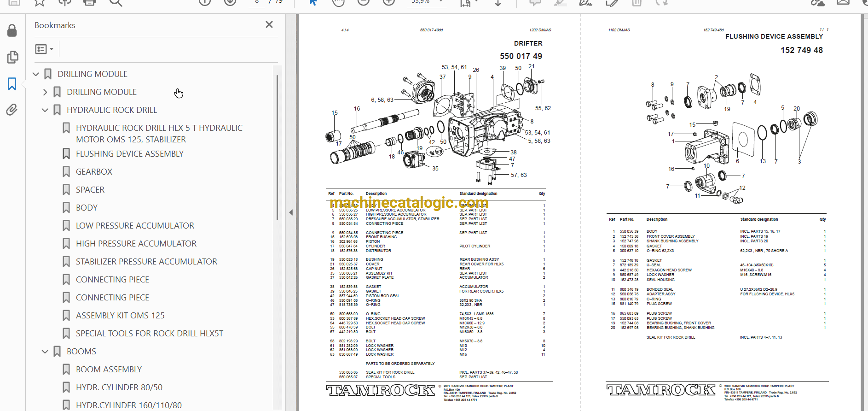Click the magnifier search icon in toolbar

(x=116, y=3)
